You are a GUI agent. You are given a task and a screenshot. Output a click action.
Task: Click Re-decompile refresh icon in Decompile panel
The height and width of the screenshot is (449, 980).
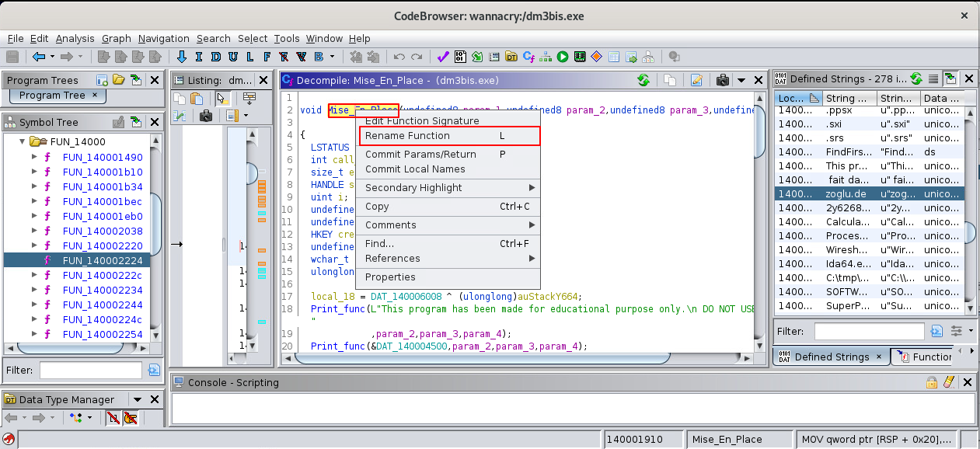[x=643, y=80]
